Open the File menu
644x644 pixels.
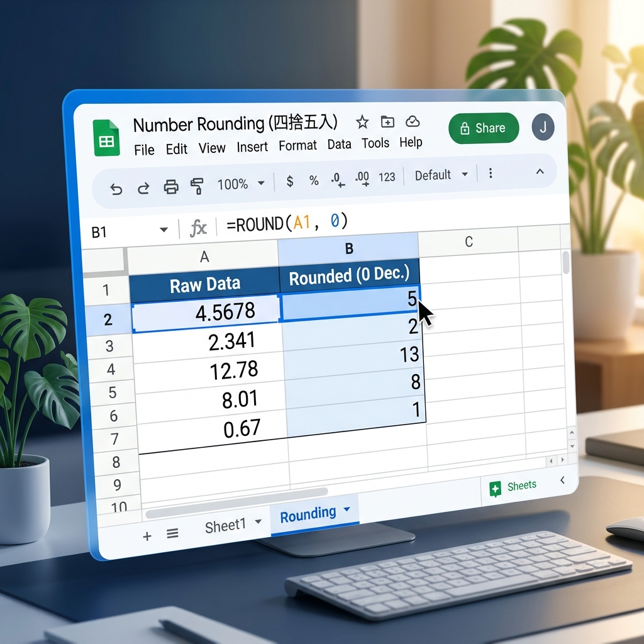pos(144,150)
